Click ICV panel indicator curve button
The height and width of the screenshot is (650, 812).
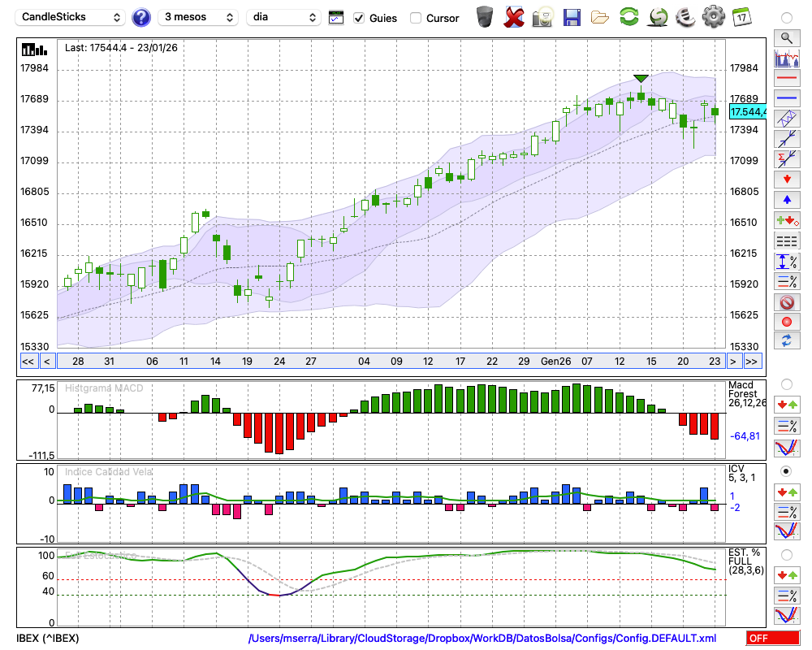(787, 531)
